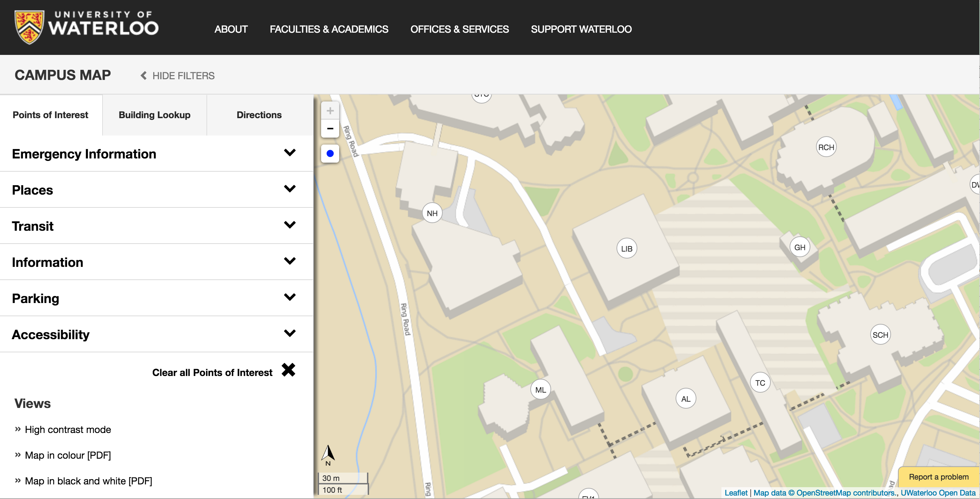
Task: Toggle the Places section open
Action: [x=289, y=190]
